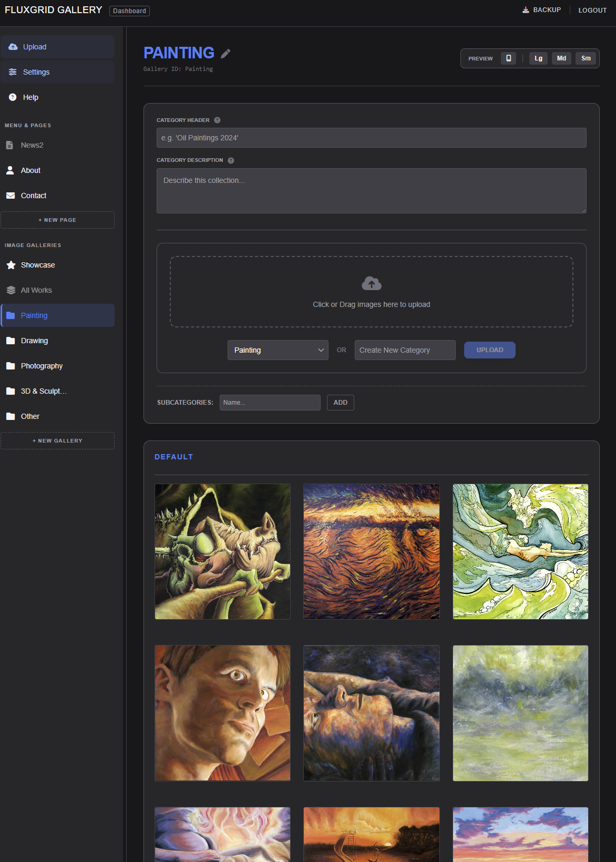Image resolution: width=616 pixels, height=862 pixels.
Task: Click the ADD subcategory button
Action: click(x=341, y=403)
